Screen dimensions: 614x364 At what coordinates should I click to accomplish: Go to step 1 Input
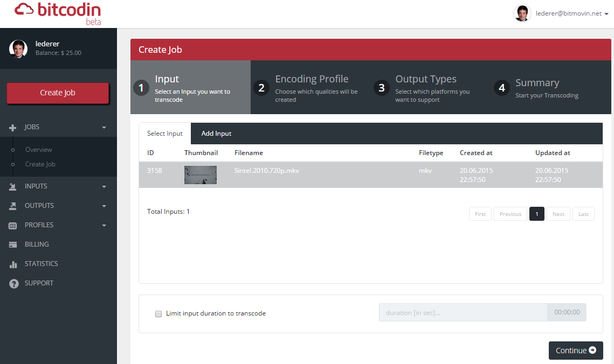coord(191,87)
